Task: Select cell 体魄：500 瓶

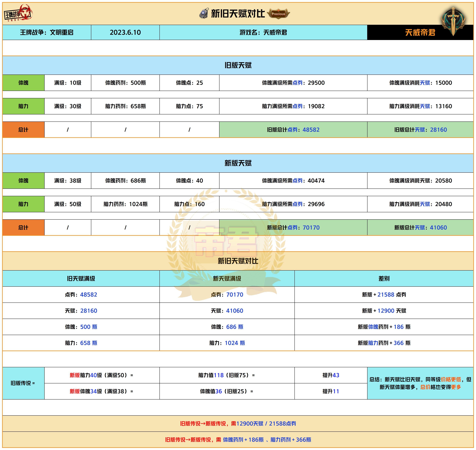Action: click(x=81, y=327)
